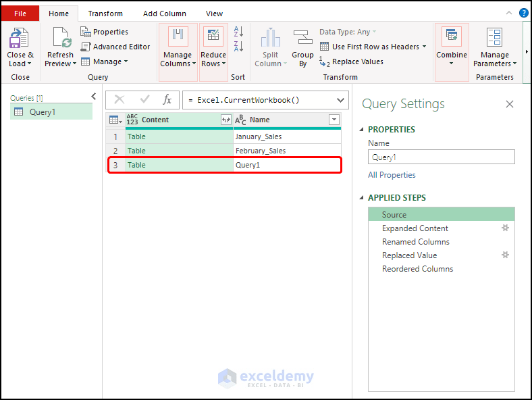Click the Refresh Preview icon
This screenshot has height=400, width=532.
62,37
